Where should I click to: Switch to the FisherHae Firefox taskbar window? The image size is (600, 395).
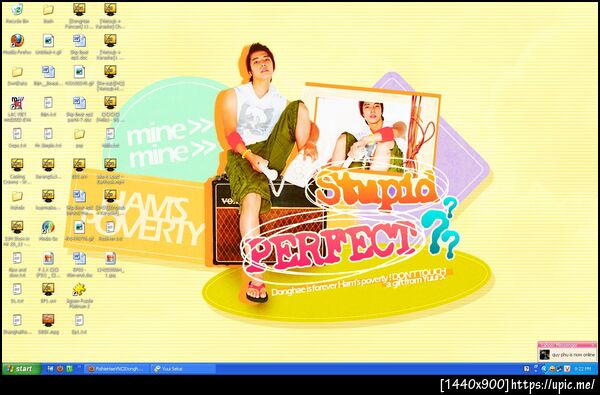(x=117, y=369)
